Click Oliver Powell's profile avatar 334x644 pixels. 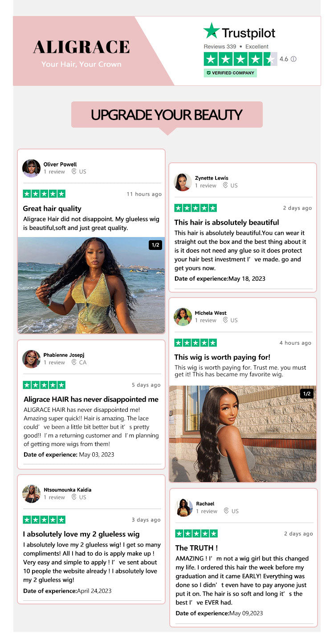(x=31, y=168)
